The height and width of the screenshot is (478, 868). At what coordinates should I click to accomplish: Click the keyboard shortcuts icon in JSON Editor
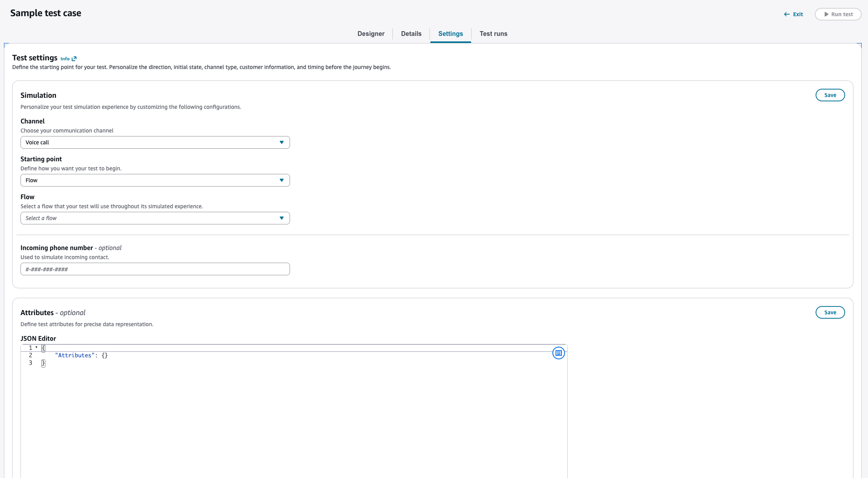pyautogui.click(x=558, y=353)
